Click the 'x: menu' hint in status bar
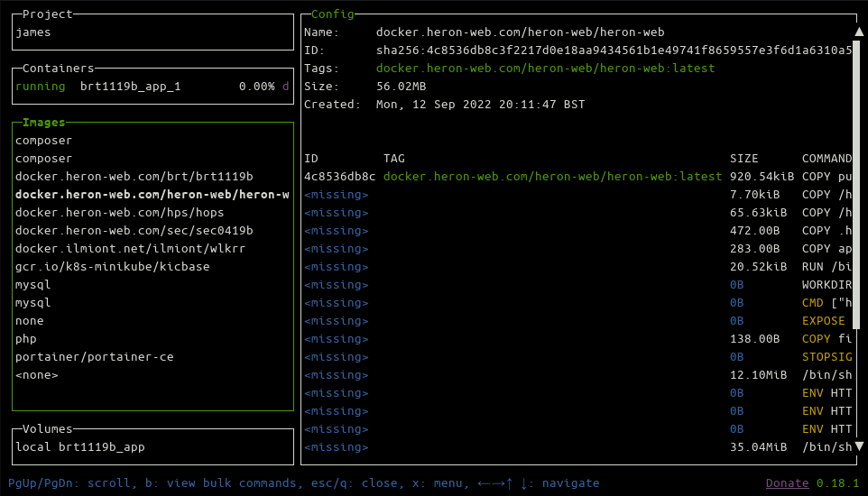Image resolution: width=868 pixels, height=496 pixels. point(438,483)
